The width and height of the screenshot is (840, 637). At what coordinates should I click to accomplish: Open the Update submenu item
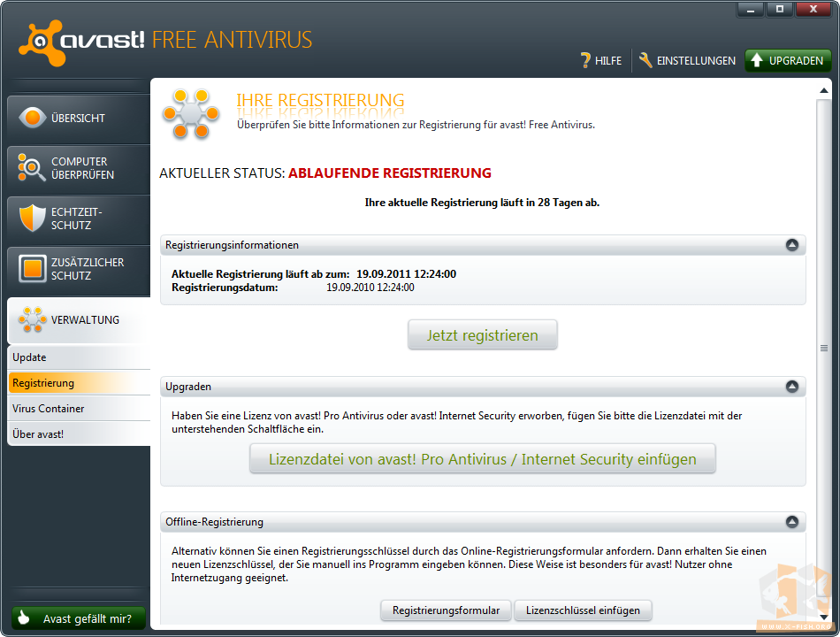point(79,357)
